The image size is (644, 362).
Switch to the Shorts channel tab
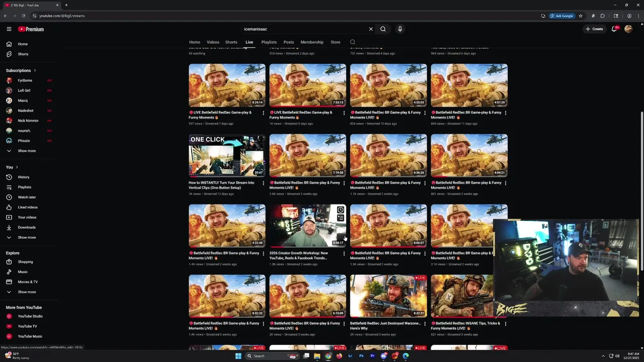231,42
